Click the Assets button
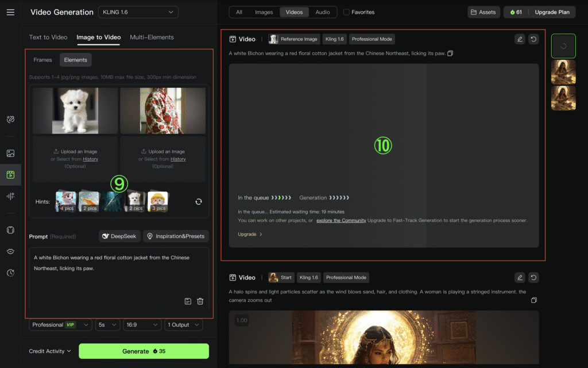The width and height of the screenshot is (588, 368). [x=483, y=12]
